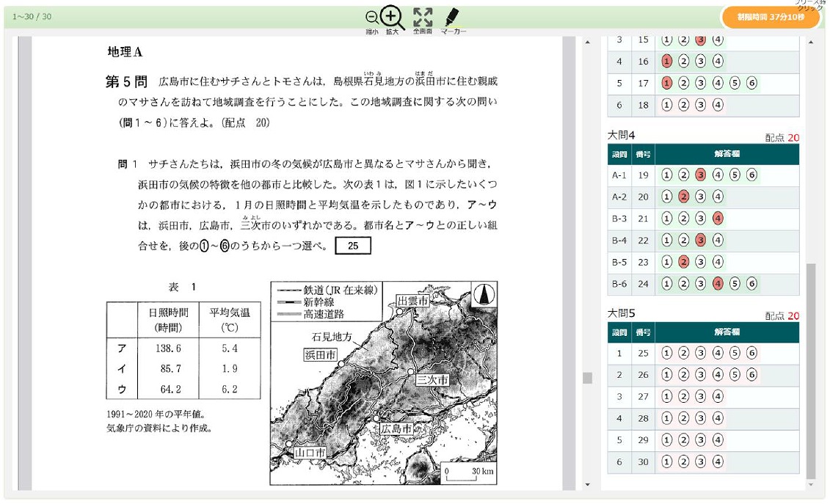Click the boxed answer number 25 in question
The image size is (830, 504).
353,246
